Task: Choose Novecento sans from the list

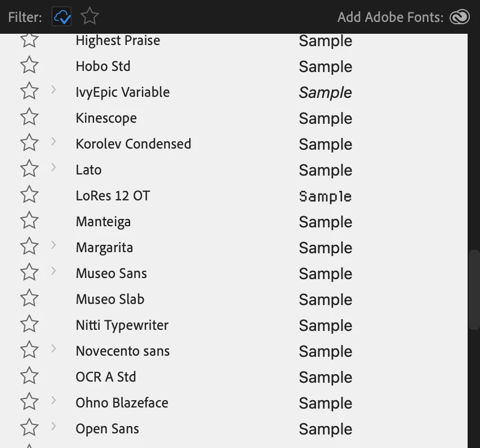Action: click(x=122, y=351)
